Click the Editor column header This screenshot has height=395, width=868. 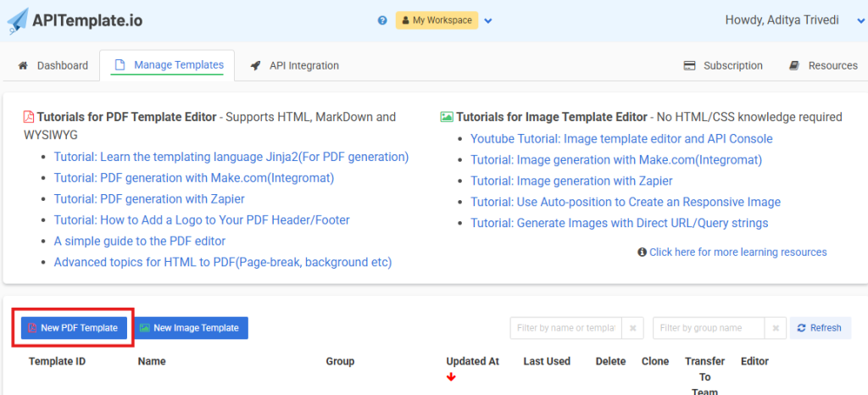coord(755,361)
